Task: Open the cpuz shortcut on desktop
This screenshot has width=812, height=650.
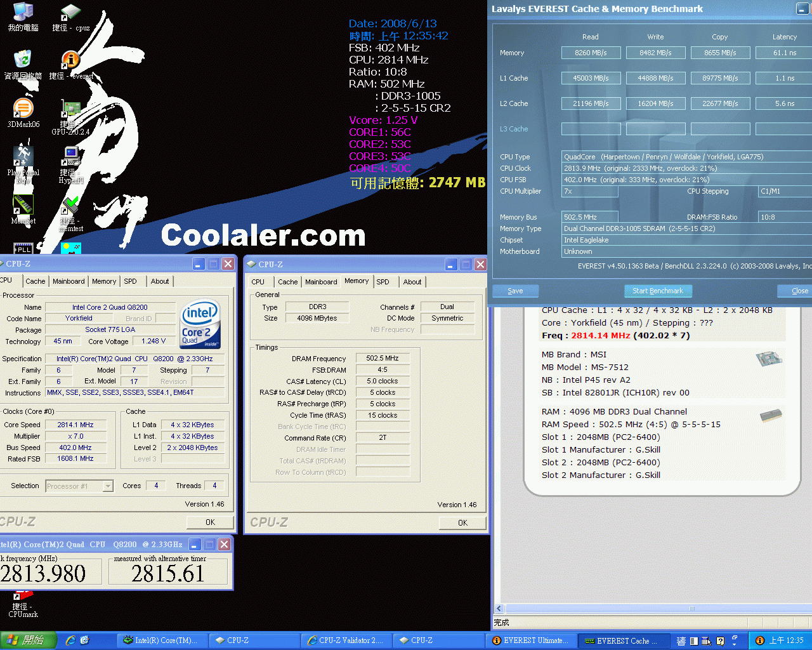Action: tap(70, 17)
